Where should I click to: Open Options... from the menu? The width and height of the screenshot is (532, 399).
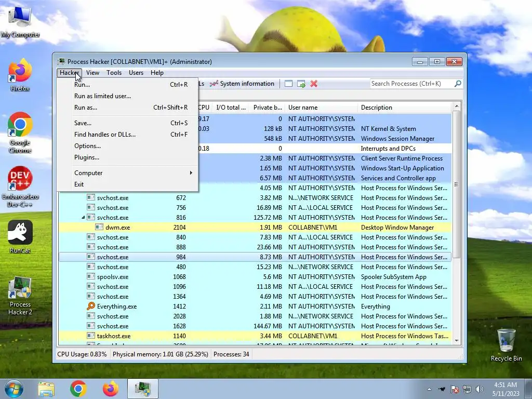point(128,146)
